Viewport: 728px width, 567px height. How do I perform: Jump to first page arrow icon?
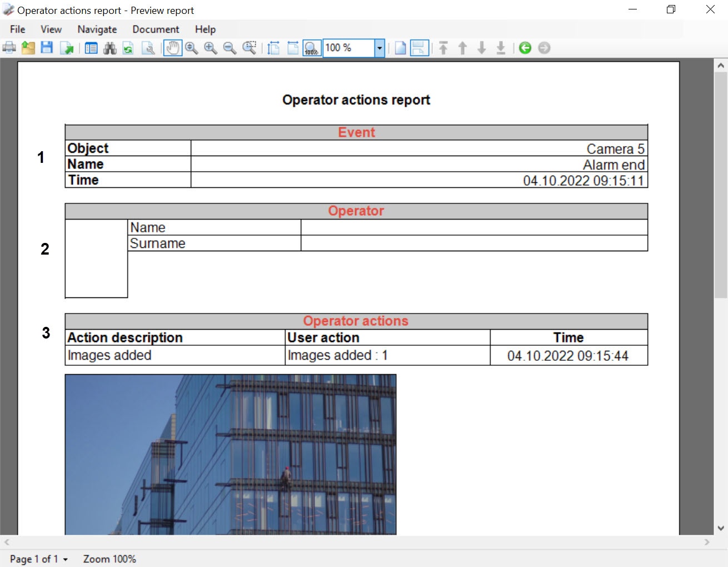[x=443, y=48]
